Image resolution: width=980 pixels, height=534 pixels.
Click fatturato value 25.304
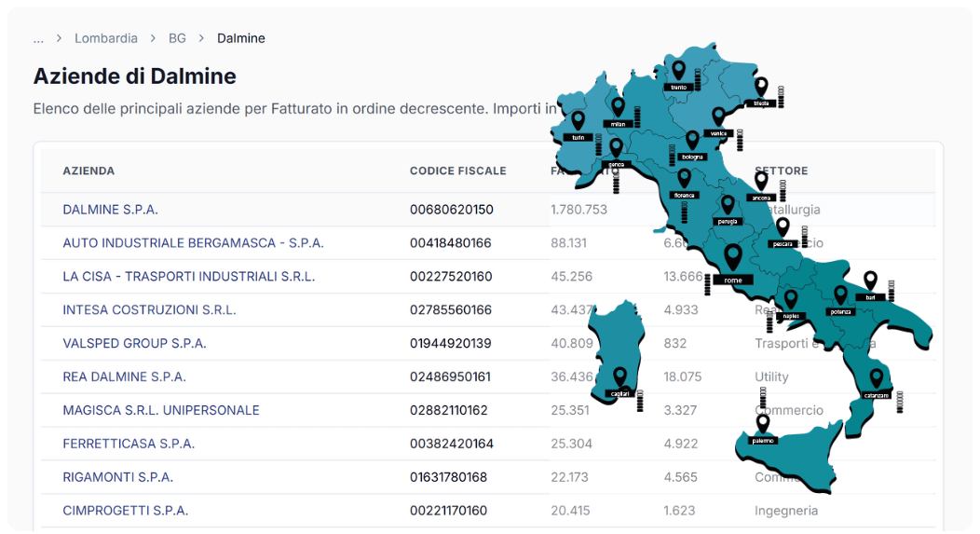tap(571, 444)
